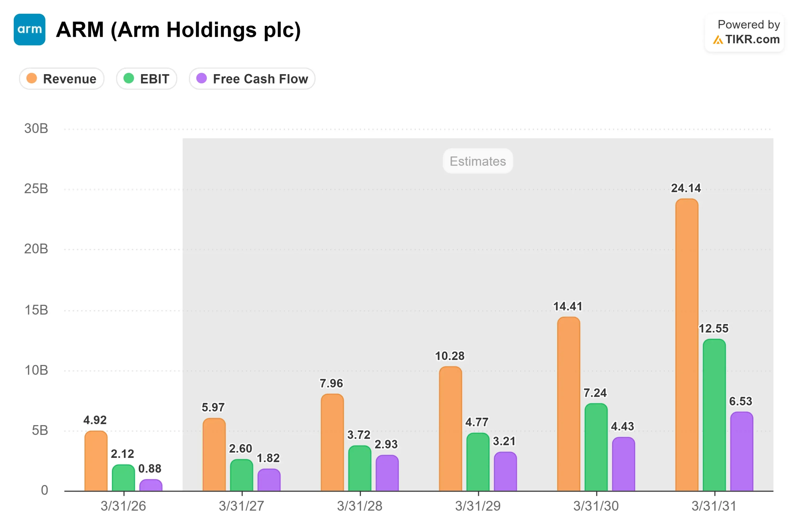Click the ARM (Arm Holdings plc) title

pos(179,30)
